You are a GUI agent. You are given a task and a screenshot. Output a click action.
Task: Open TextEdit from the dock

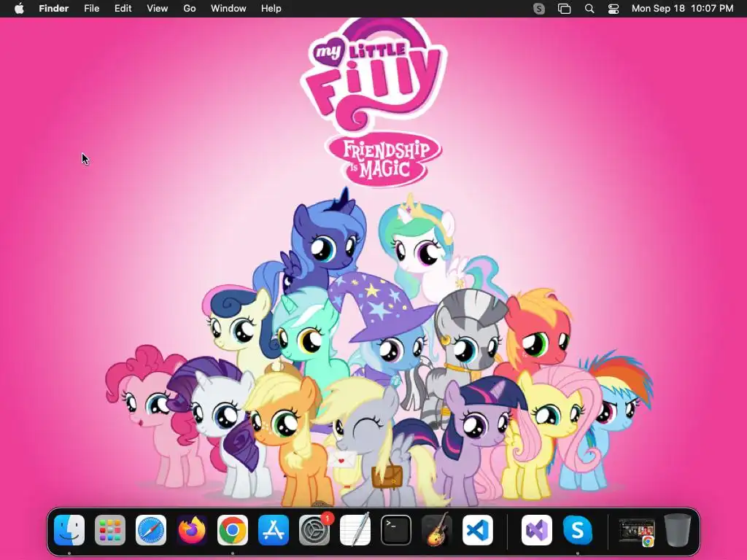point(355,529)
